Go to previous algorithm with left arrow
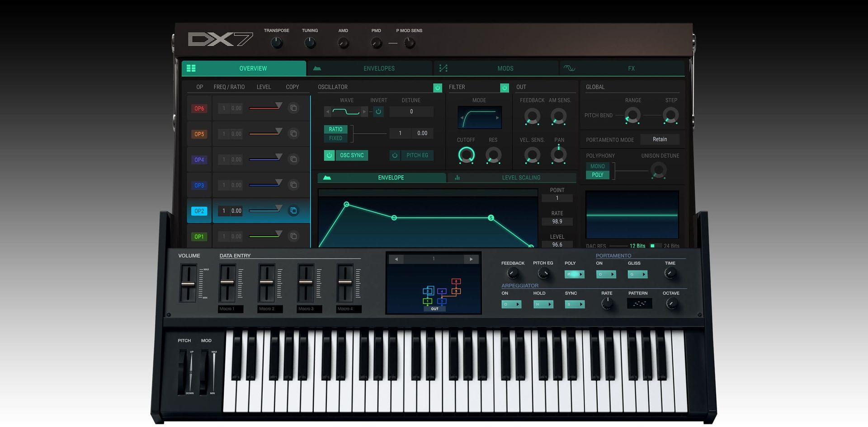Viewport: 868px width, 427px height. click(396, 259)
